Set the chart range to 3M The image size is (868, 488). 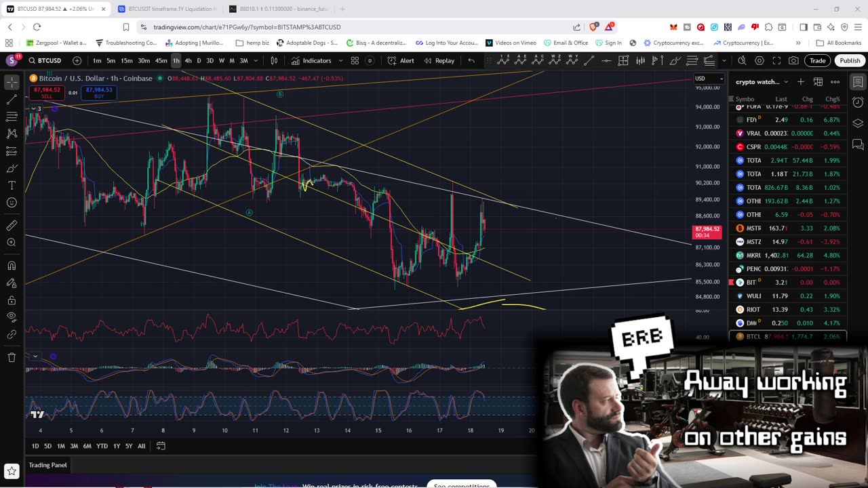pos(74,446)
